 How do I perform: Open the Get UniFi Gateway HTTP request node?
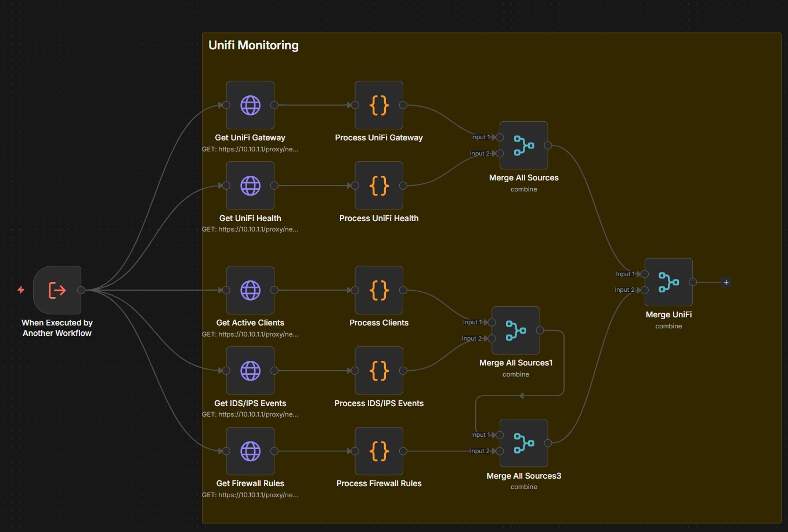250,105
